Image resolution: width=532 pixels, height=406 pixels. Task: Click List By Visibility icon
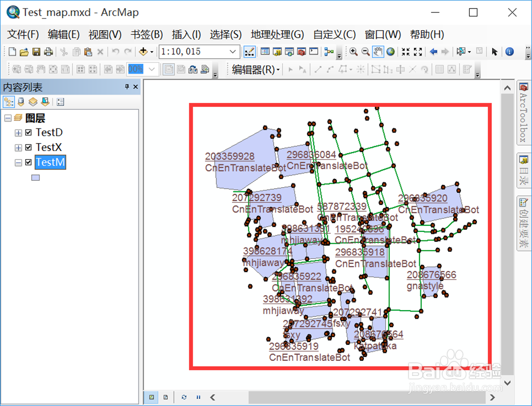tap(33, 102)
